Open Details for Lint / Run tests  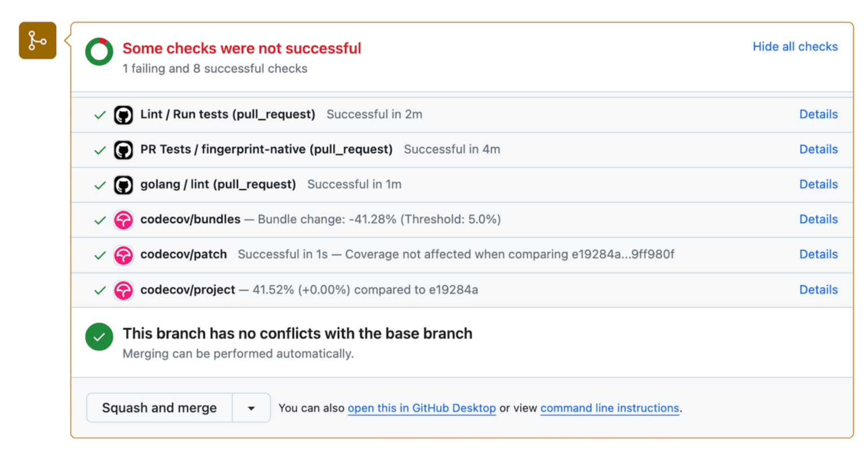[818, 115]
